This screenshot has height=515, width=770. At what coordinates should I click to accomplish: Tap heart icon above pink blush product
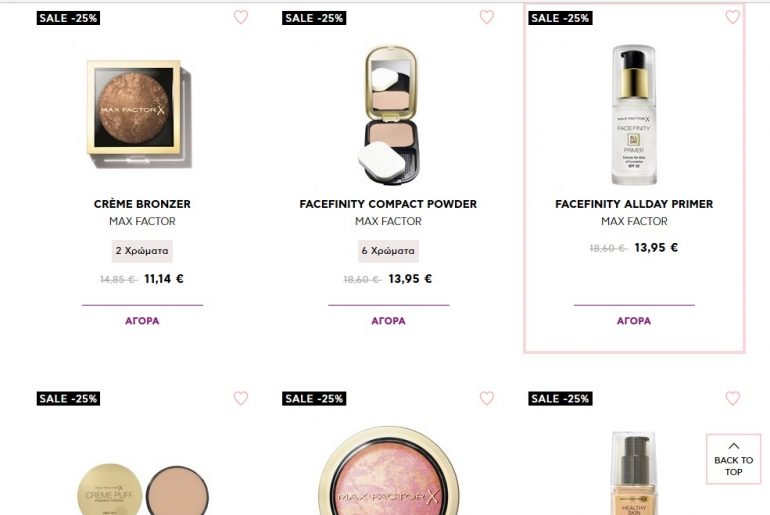point(487,398)
